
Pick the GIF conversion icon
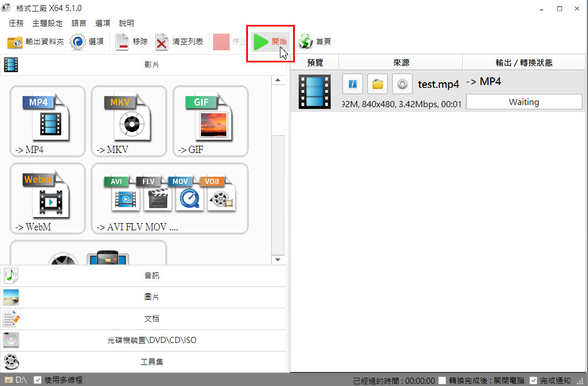[210, 121]
